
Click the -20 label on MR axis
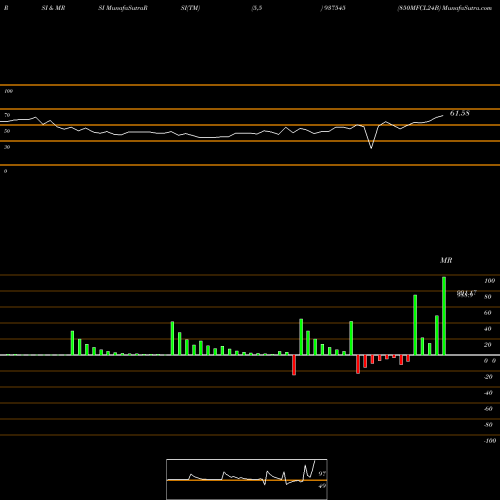point(488,377)
